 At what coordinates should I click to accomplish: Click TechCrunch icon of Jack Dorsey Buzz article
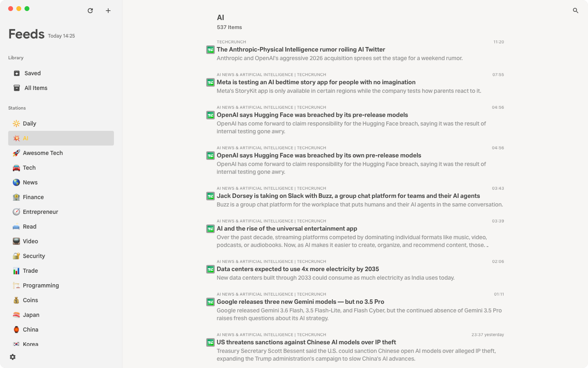point(210,196)
